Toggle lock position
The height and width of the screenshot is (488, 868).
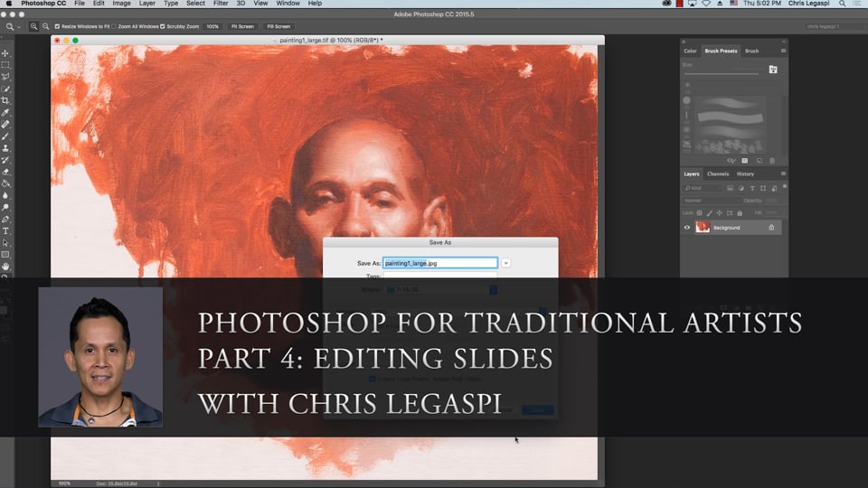coord(719,213)
